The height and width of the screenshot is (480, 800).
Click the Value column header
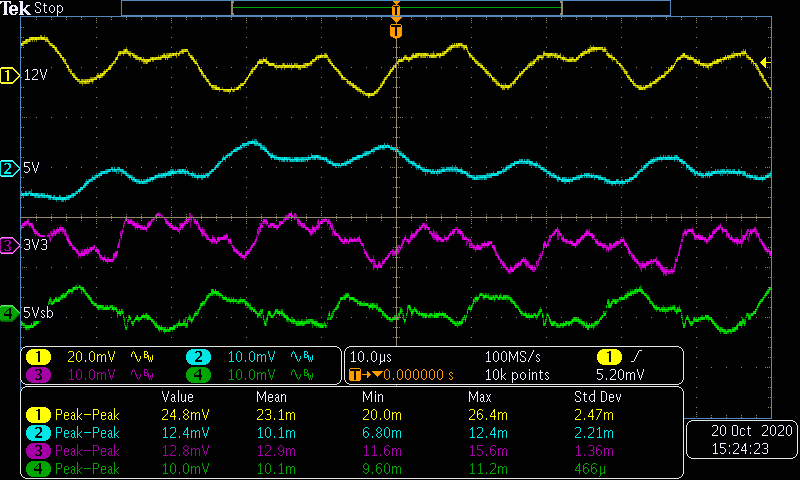click(178, 397)
